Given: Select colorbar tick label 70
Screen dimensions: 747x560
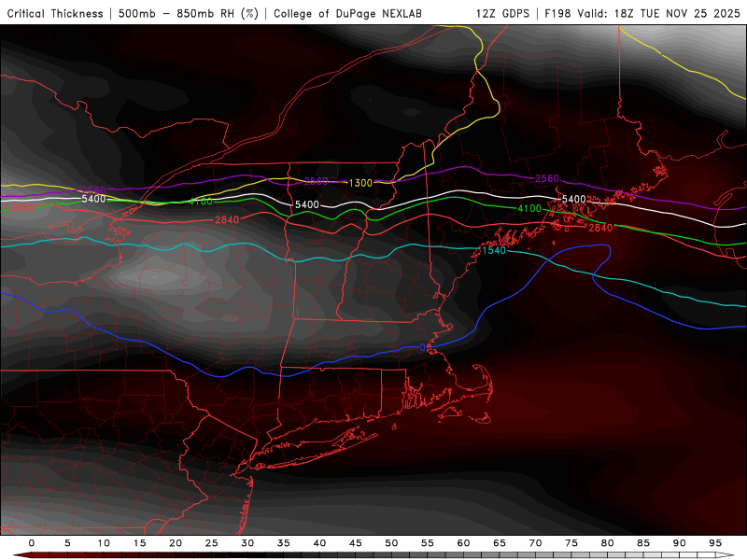Looking at the screenshot, I should click(535, 543).
